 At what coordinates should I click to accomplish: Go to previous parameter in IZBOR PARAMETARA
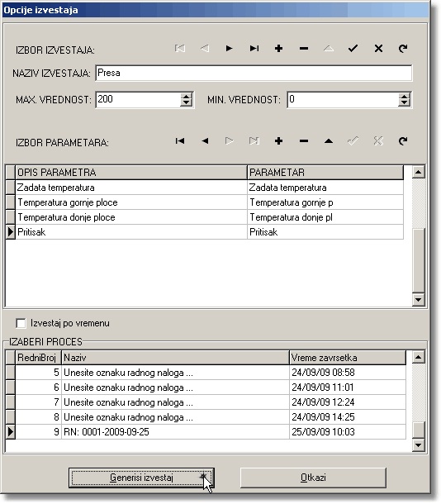[x=205, y=140]
